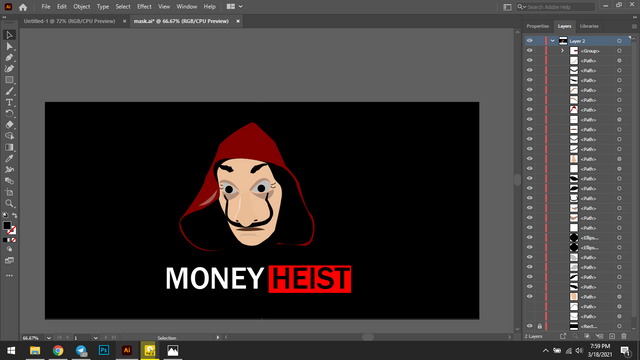This screenshot has width=640, height=360.
Task: Select the Pen tool
Action: [9, 58]
